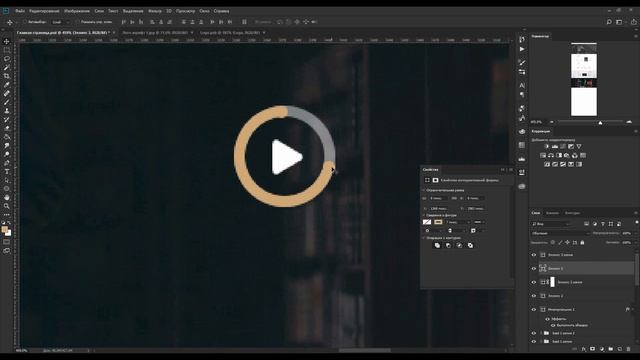This screenshot has height=360, width=640.
Task: Select the Clone Stamp tool
Action: (x=7, y=111)
